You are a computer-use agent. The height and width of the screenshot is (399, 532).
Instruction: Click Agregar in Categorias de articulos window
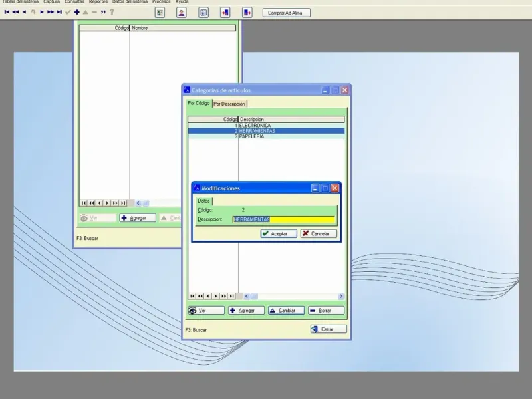tap(246, 311)
